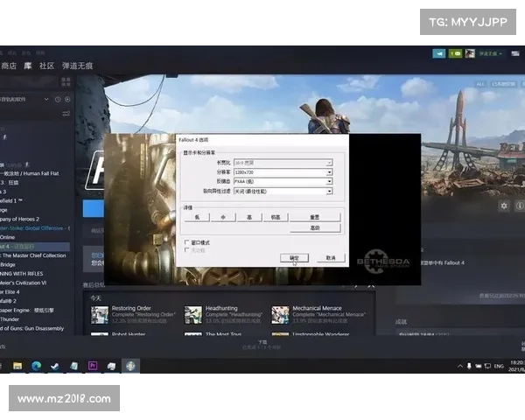This screenshot has width=525, height=420.
Task: Click the 重置 reset button
Action: pos(315,217)
